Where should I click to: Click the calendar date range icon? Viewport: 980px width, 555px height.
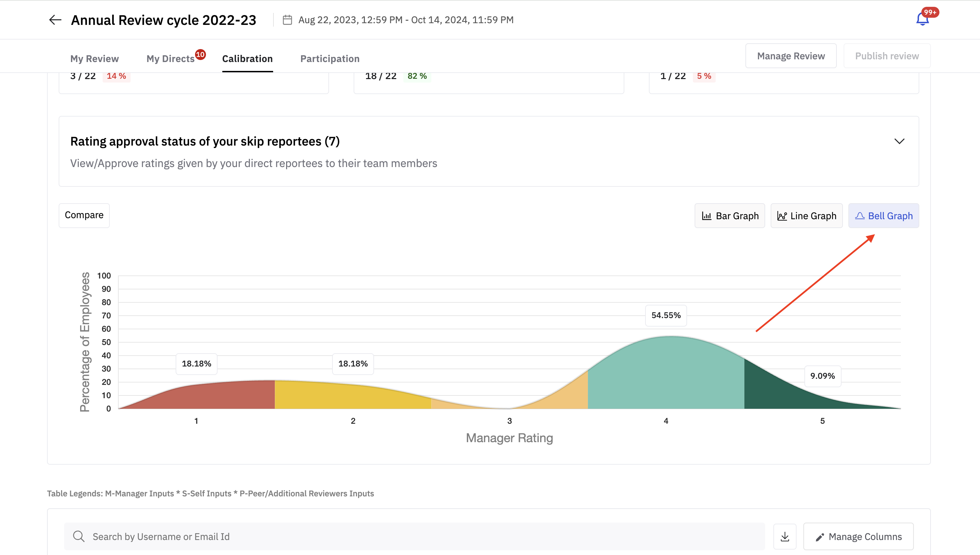pyautogui.click(x=287, y=20)
